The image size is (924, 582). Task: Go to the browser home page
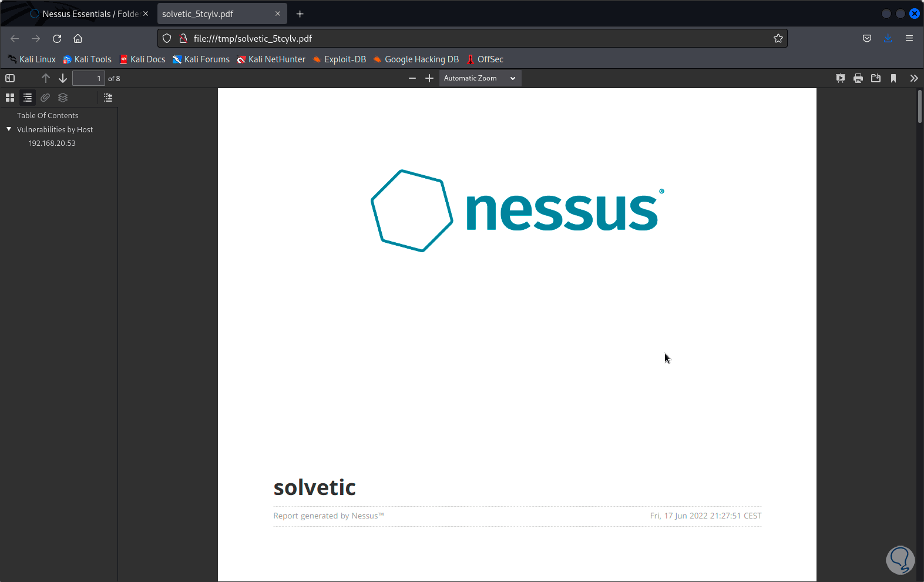pos(78,39)
